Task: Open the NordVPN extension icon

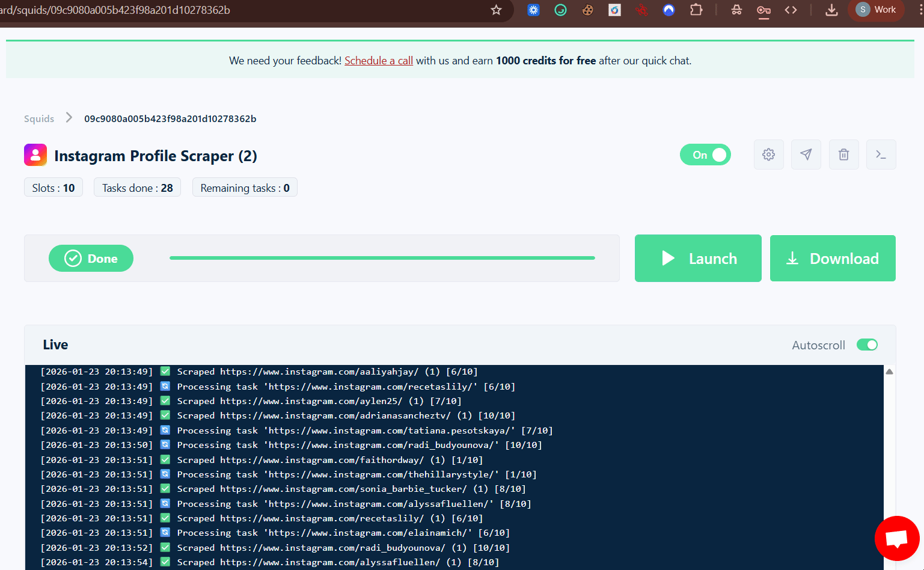Action: click(669, 10)
